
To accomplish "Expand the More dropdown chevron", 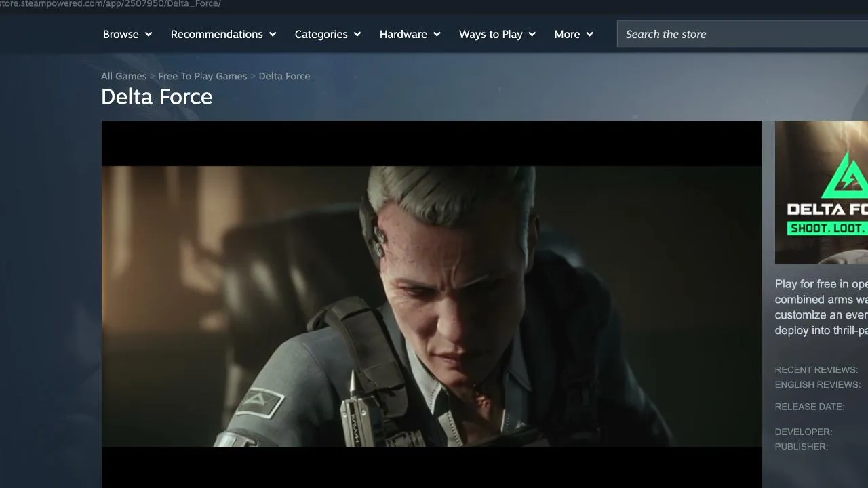I will click(x=590, y=35).
